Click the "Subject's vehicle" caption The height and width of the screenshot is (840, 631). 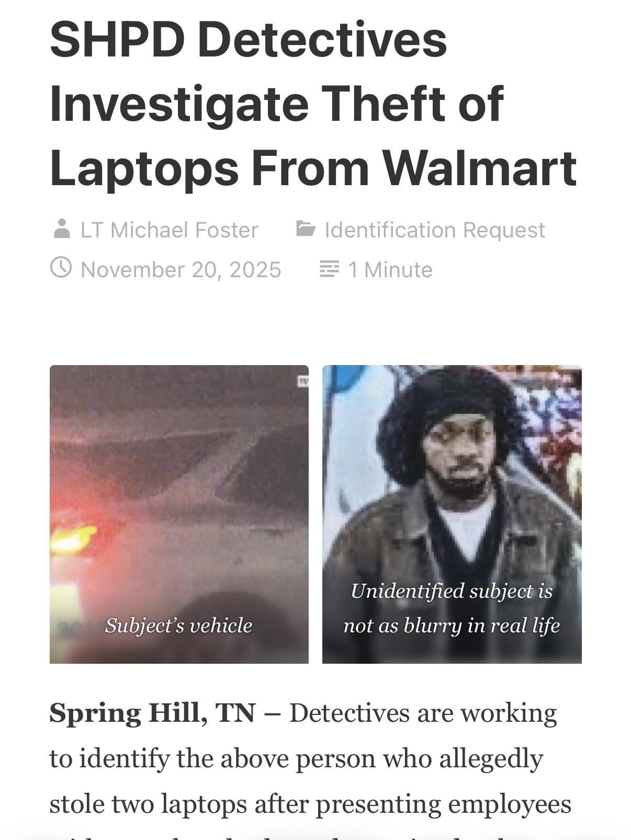(179, 626)
